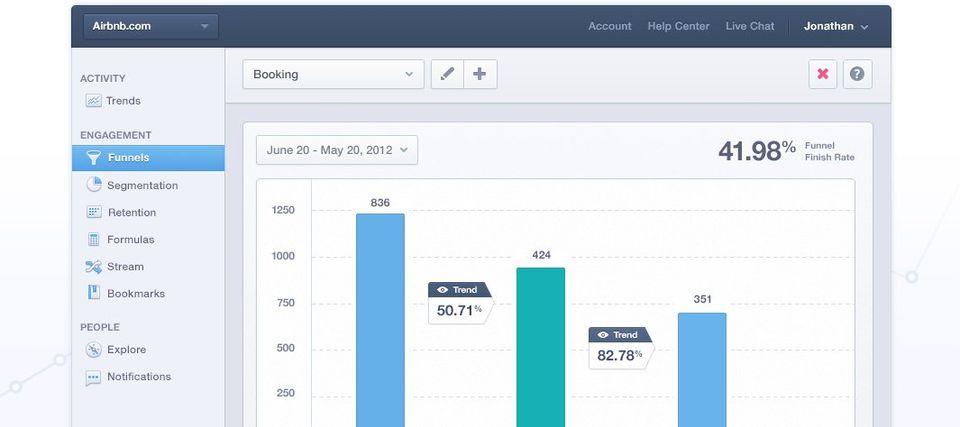Toggle the 82.78% Trend eye tag
This screenshot has height=427, width=960.
point(621,334)
